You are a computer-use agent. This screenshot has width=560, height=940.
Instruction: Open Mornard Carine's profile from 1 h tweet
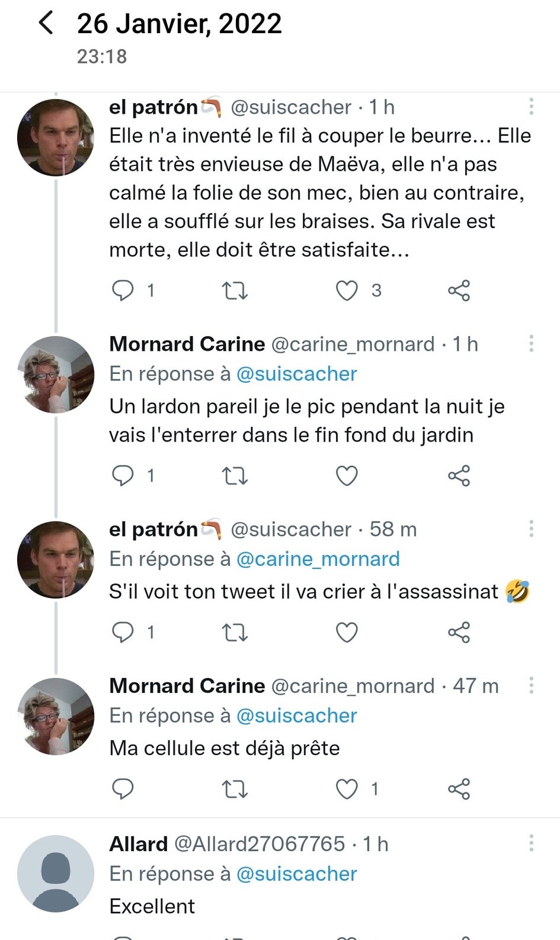click(x=56, y=375)
